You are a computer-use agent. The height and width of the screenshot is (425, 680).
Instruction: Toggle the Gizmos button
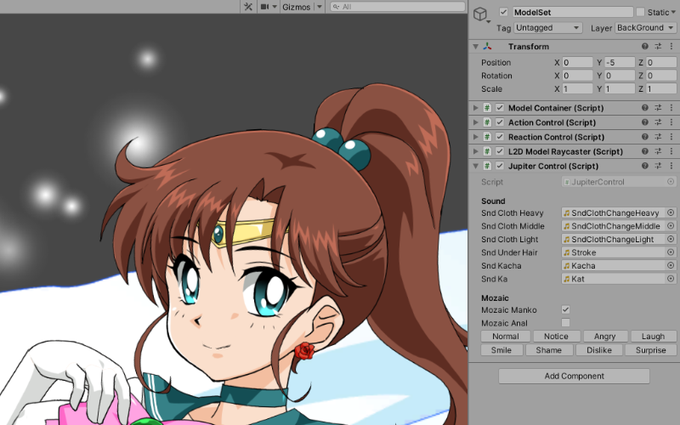tap(296, 7)
